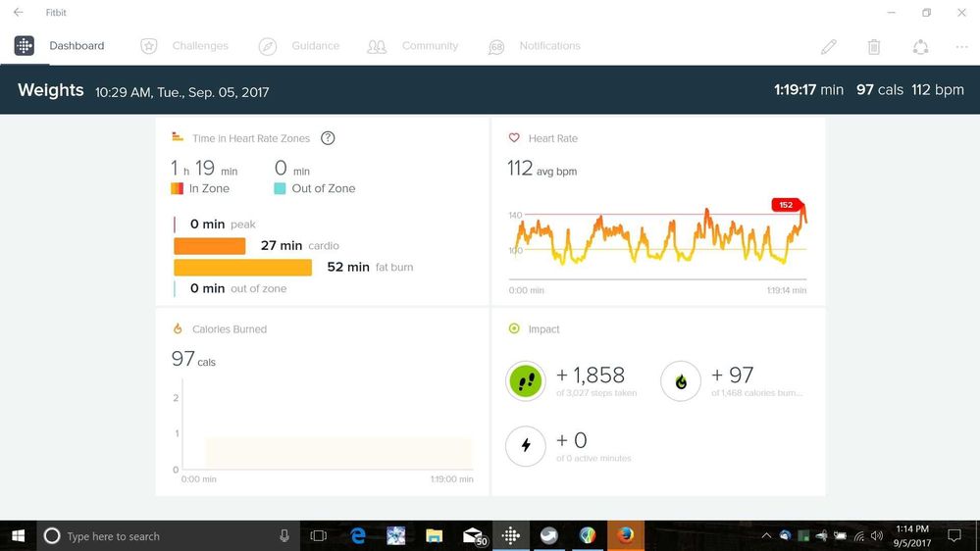Screen dimensions: 980x551
Task: Open Microsoft Edge from the taskbar
Action: click(357, 536)
